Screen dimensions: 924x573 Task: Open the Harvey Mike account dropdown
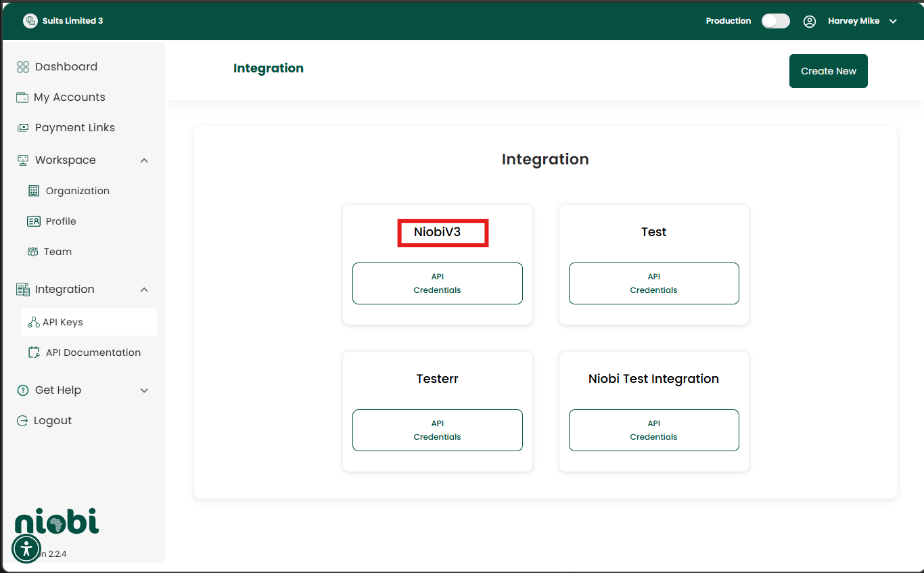[x=894, y=21]
